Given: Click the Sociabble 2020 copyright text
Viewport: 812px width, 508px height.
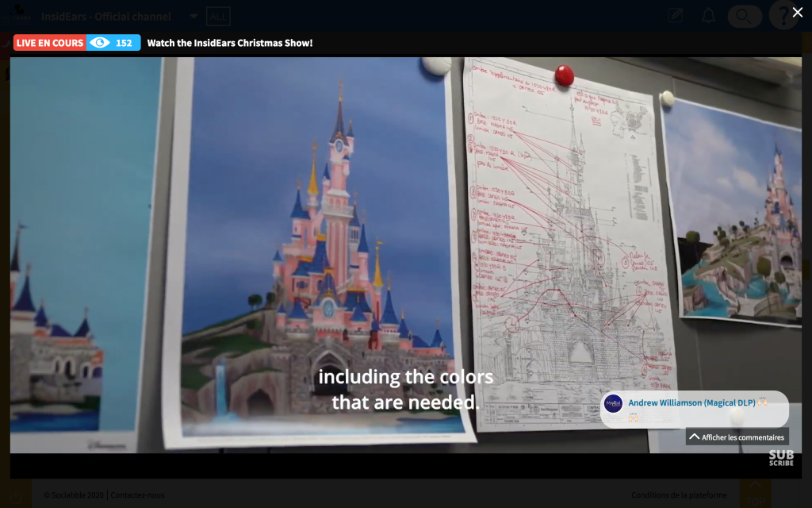Looking at the screenshot, I should [x=74, y=495].
